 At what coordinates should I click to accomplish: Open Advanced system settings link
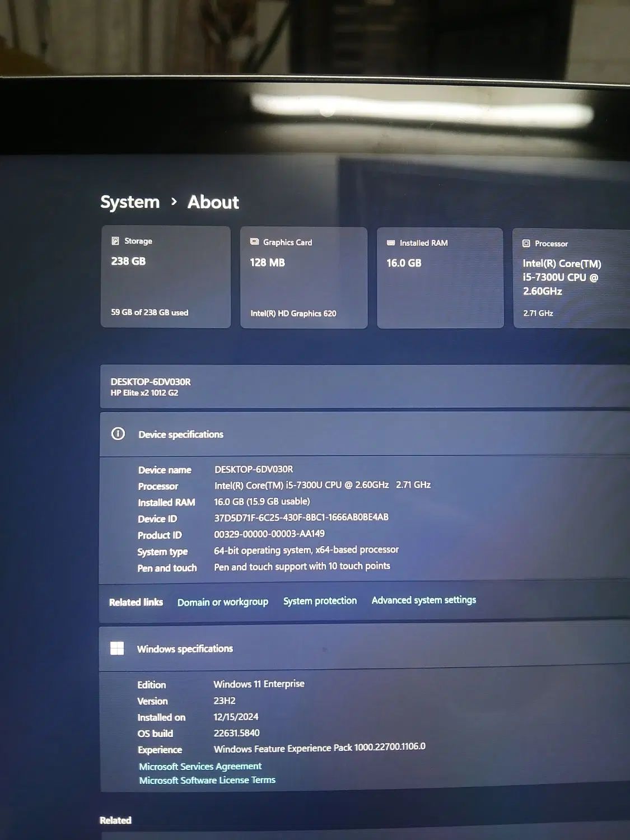pos(424,600)
